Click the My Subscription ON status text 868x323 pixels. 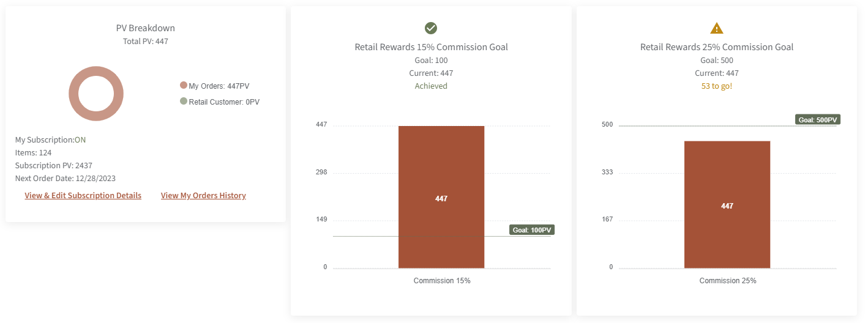[80, 139]
